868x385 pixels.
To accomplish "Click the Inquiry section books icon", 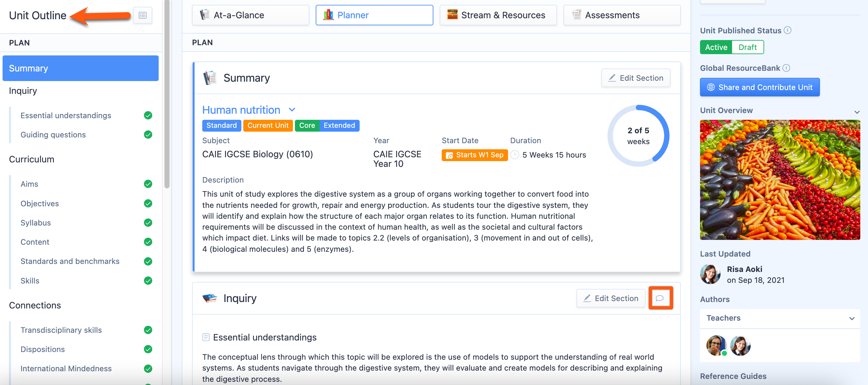I will (x=210, y=298).
